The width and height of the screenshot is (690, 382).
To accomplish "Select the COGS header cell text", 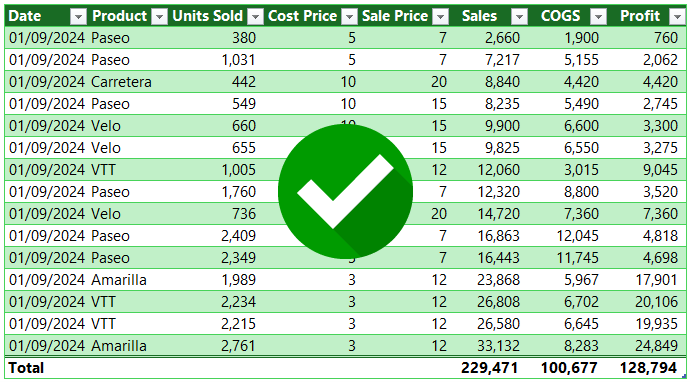I will (560, 16).
